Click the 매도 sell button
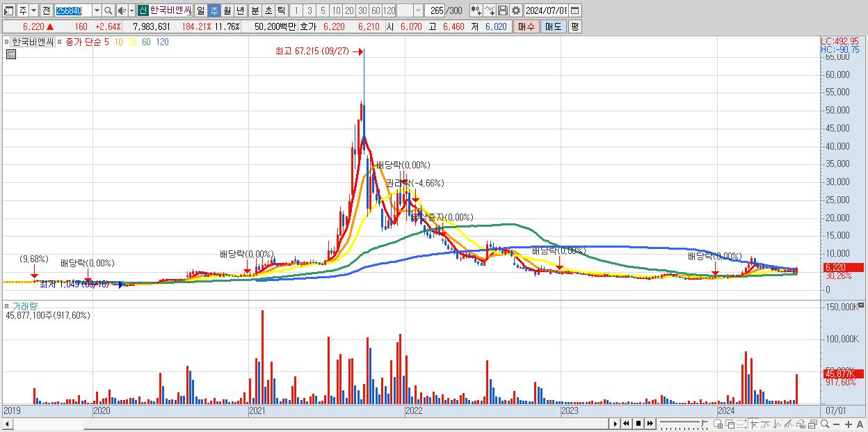 point(553,26)
